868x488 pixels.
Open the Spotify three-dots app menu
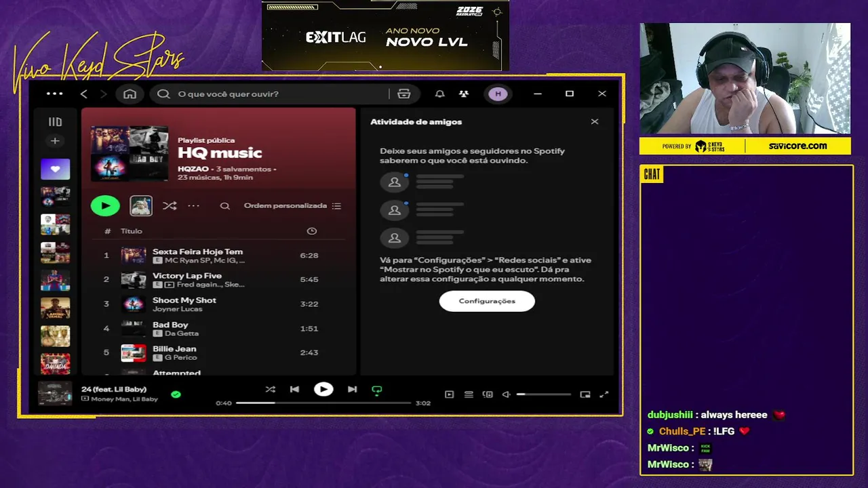point(54,94)
